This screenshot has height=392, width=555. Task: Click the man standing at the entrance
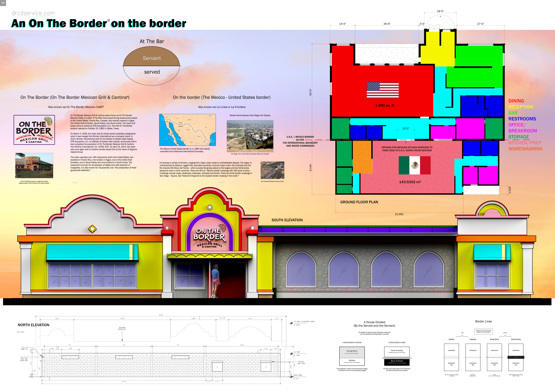215,281
